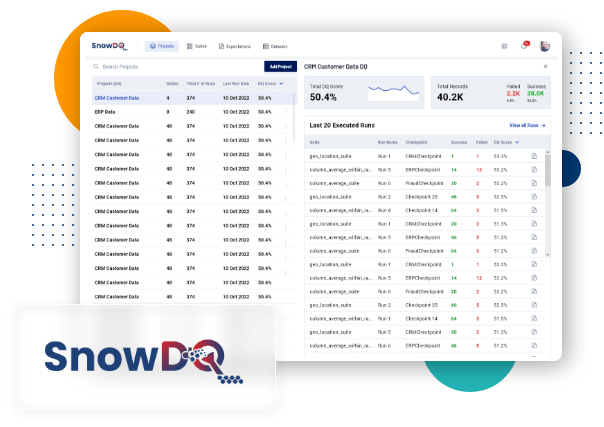Open report icon for Run 5 CRMCheckpoint 51.3%
This screenshot has height=427, width=604.
534,332
